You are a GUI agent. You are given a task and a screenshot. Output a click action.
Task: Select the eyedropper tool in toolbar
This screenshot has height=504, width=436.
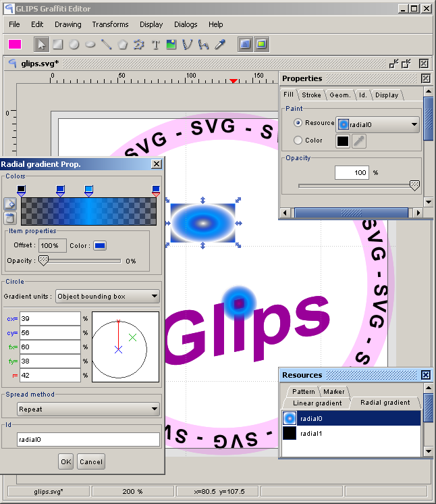(220, 45)
